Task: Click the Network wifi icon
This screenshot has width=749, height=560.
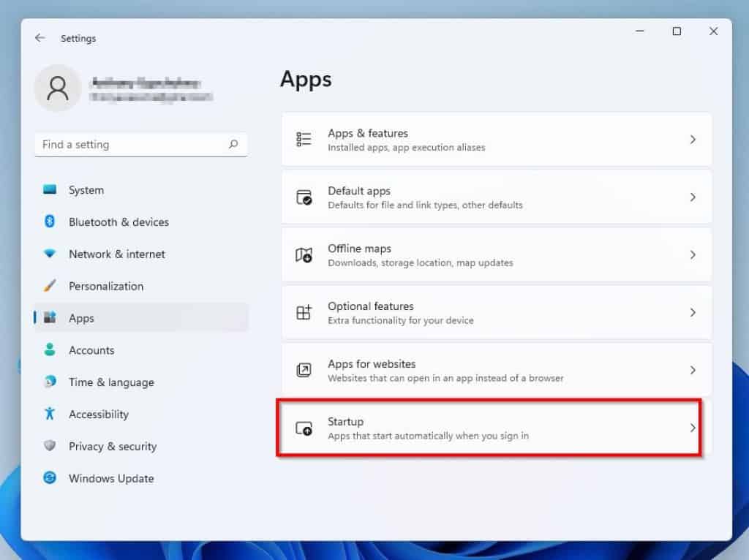Action: (x=50, y=254)
